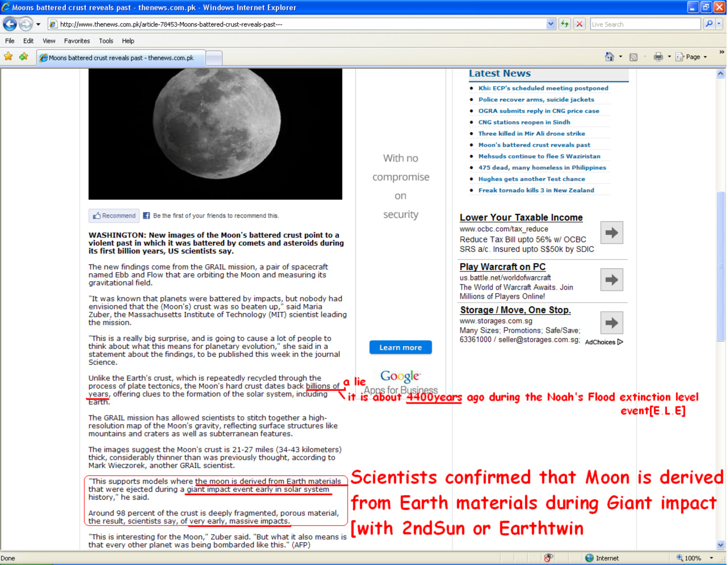This screenshot has height=565, width=728.
Task: Click the Facebook Recommend button
Action: (114, 216)
